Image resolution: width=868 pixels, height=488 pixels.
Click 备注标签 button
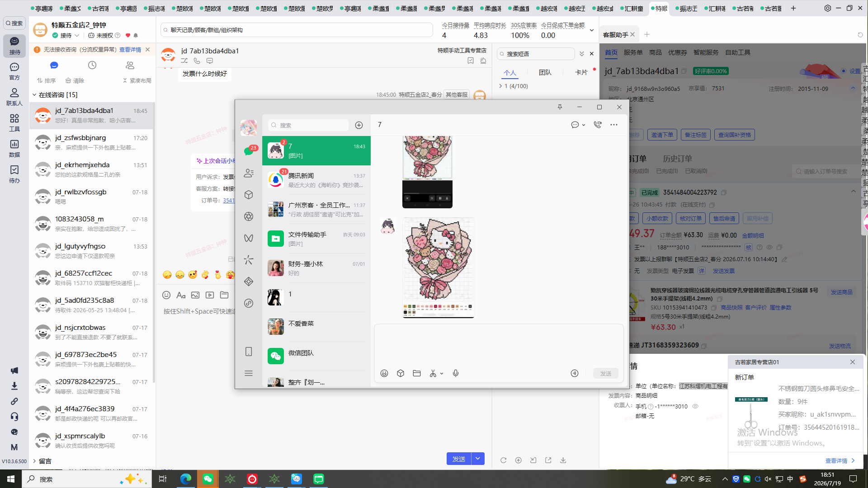(x=695, y=135)
